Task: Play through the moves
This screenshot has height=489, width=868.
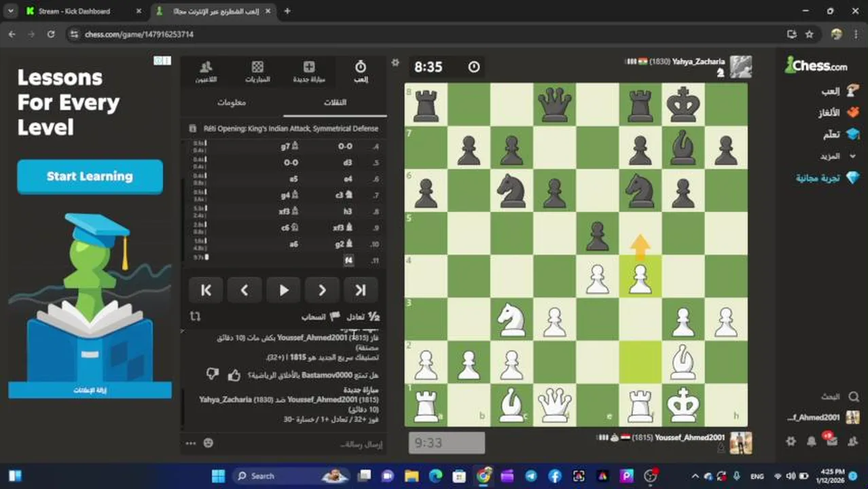Action: tap(284, 290)
